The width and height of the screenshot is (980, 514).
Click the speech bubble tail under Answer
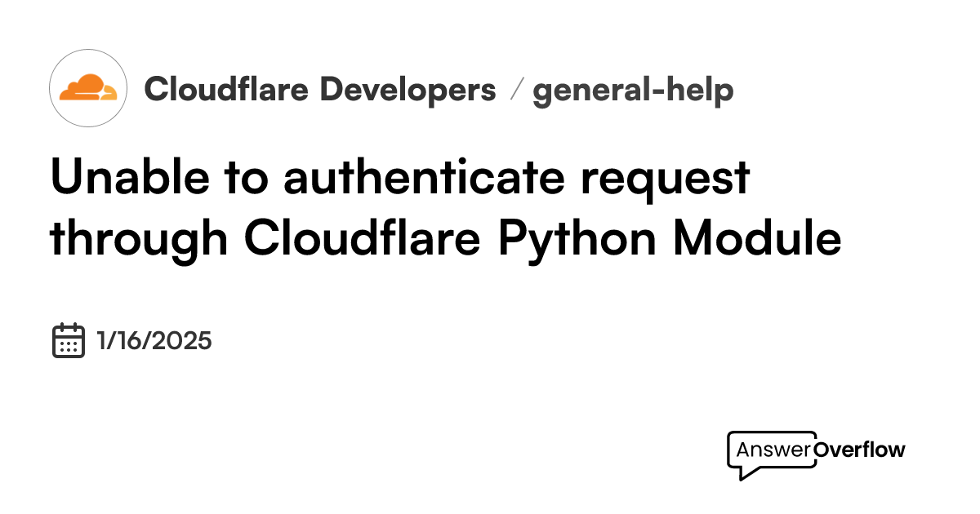point(745,473)
